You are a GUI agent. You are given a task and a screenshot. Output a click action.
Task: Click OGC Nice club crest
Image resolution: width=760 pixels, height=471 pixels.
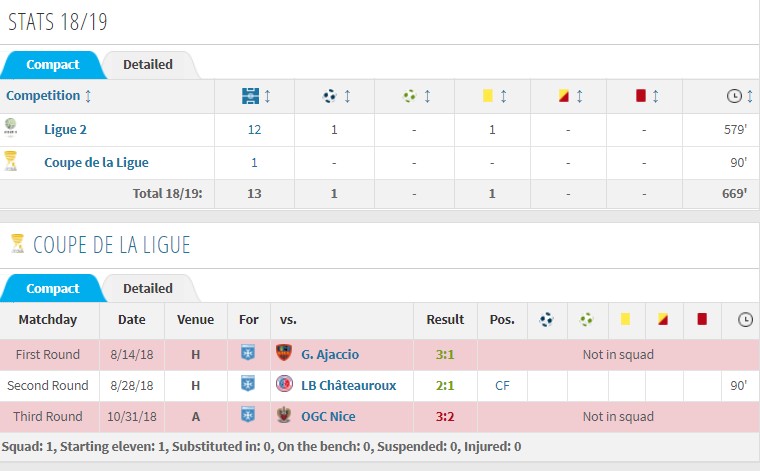tap(284, 415)
